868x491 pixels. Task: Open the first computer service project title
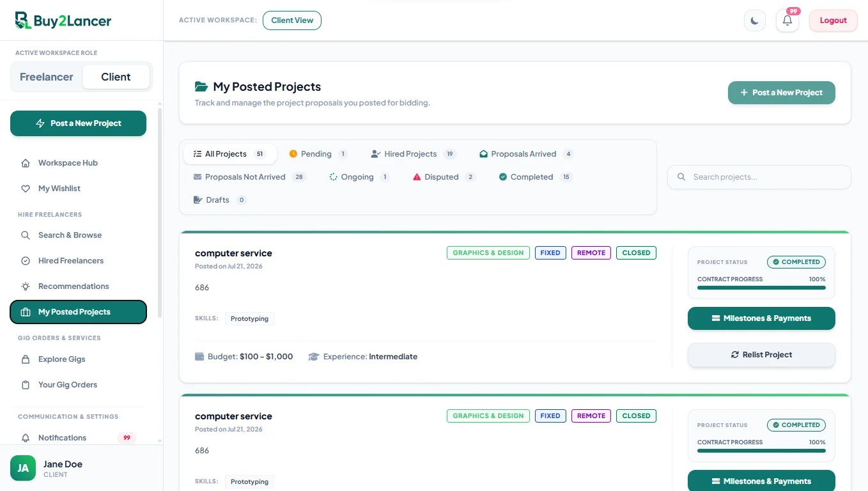click(233, 253)
